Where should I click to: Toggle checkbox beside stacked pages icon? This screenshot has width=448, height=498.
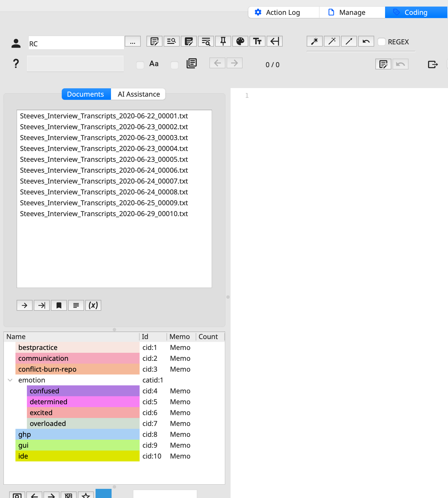point(175,65)
